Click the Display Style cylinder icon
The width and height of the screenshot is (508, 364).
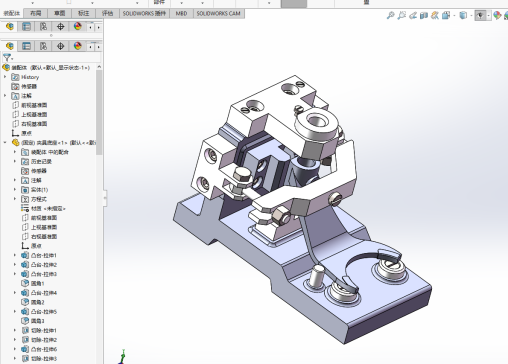click(463, 15)
